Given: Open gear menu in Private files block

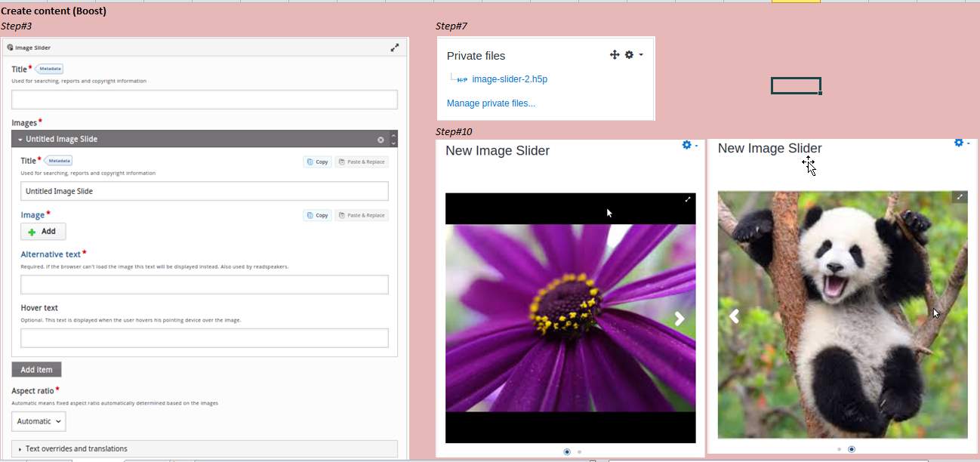Looking at the screenshot, I should coord(633,55).
